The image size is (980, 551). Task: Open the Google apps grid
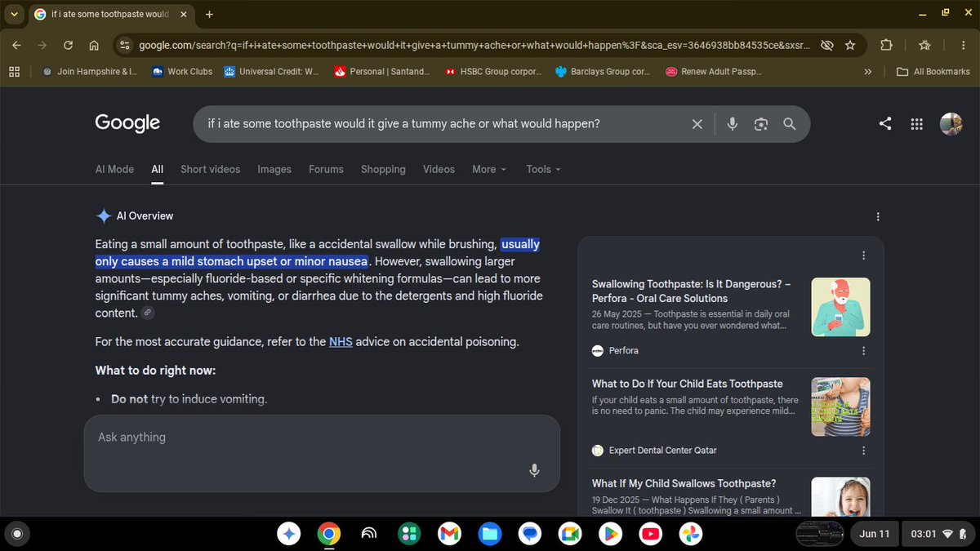pyautogui.click(x=916, y=124)
